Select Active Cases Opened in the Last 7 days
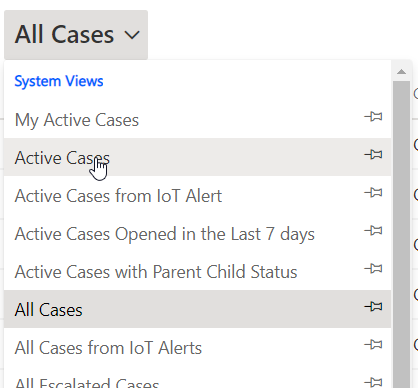Image resolution: width=418 pixels, height=388 pixels. click(x=197, y=233)
